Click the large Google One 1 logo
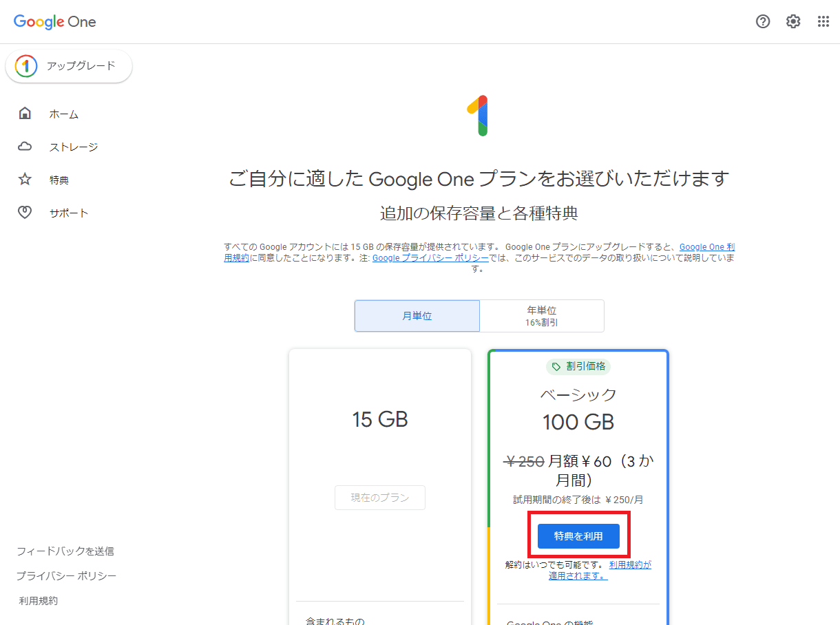This screenshot has height=625, width=840. [x=479, y=116]
